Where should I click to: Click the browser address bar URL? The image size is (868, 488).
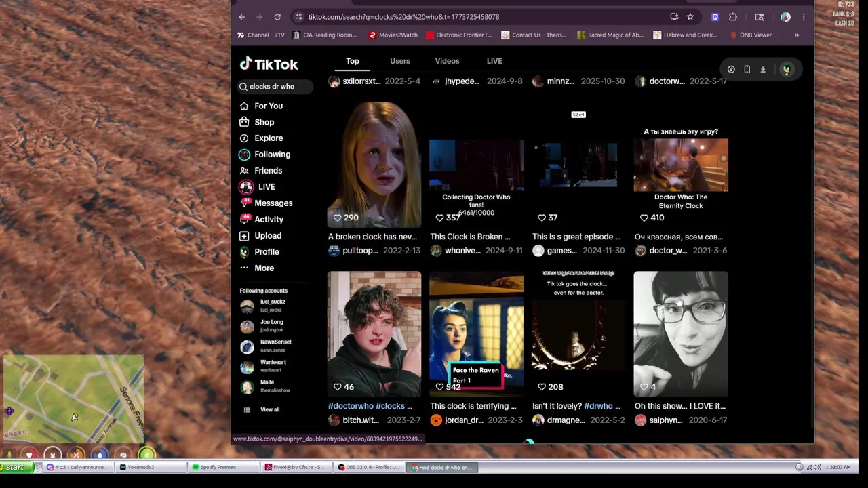(403, 17)
